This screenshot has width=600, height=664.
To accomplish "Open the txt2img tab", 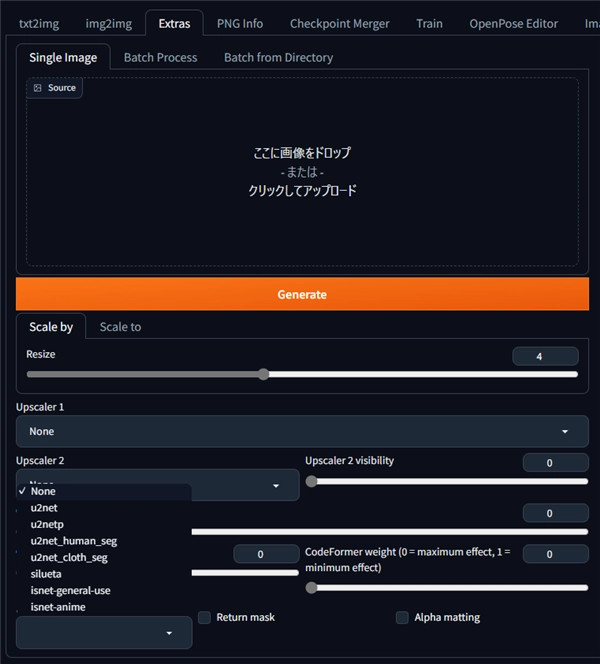I will pyautogui.click(x=39, y=24).
